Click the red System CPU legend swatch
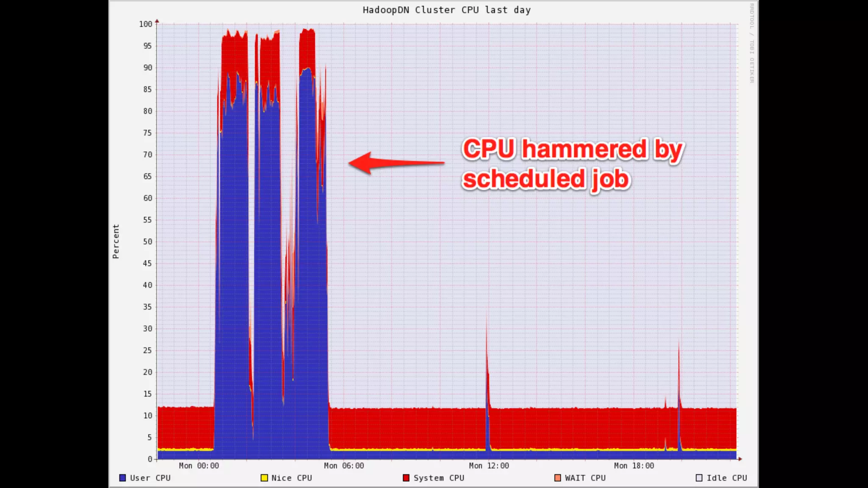Image resolution: width=868 pixels, height=488 pixels. [406, 478]
